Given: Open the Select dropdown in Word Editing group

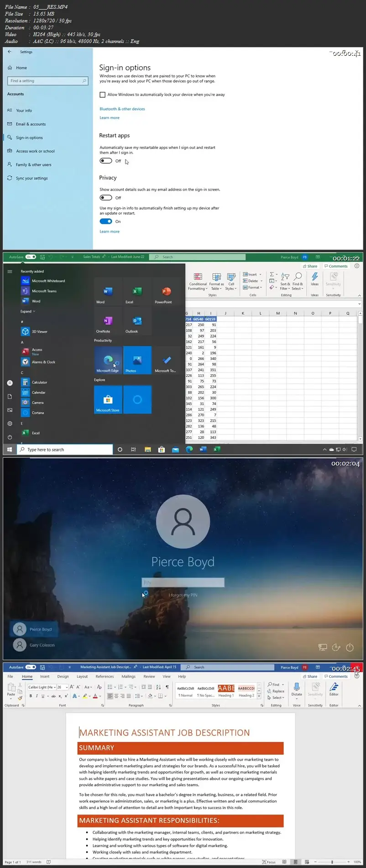Looking at the screenshot, I should pyautogui.click(x=276, y=698).
